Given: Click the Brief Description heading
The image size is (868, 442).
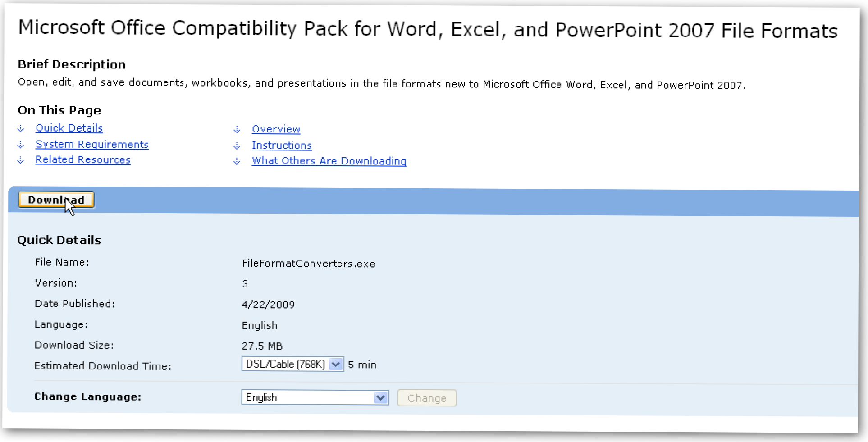Looking at the screenshot, I should [72, 64].
